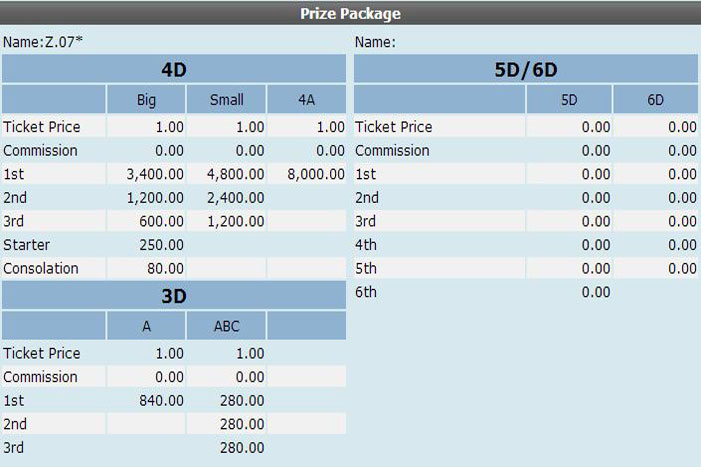Click the 3D section header
Image resolution: width=701 pixels, height=467 pixels.
(173, 296)
